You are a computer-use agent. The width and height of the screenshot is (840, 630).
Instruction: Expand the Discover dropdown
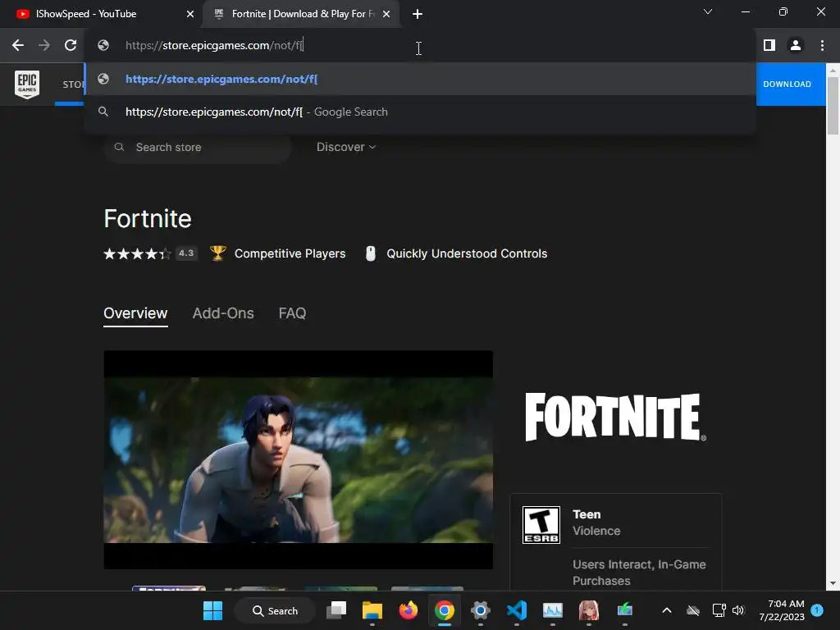click(346, 148)
